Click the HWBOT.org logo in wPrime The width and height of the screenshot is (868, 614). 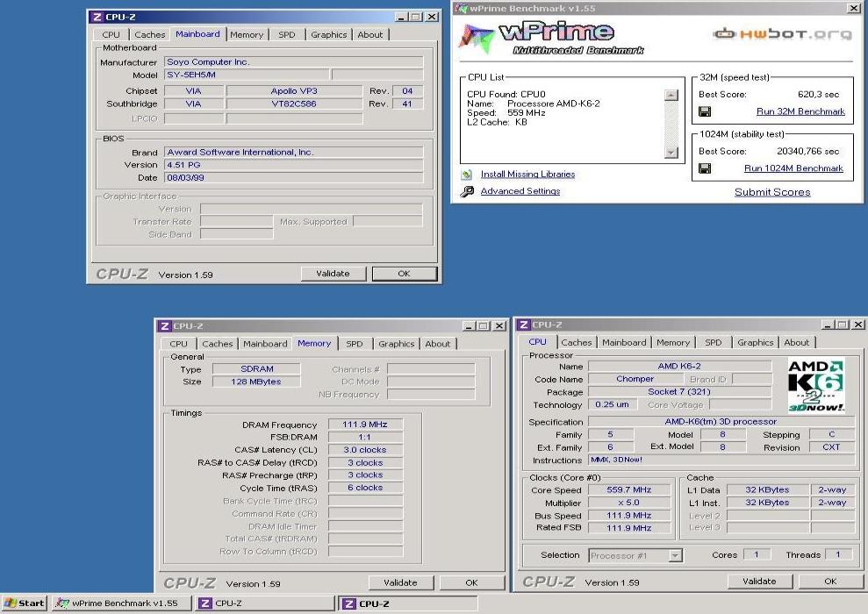[782, 34]
